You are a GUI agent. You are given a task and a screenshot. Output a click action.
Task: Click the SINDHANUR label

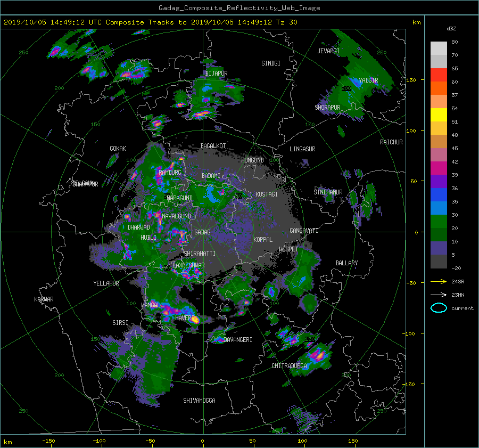pyautogui.click(x=328, y=192)
